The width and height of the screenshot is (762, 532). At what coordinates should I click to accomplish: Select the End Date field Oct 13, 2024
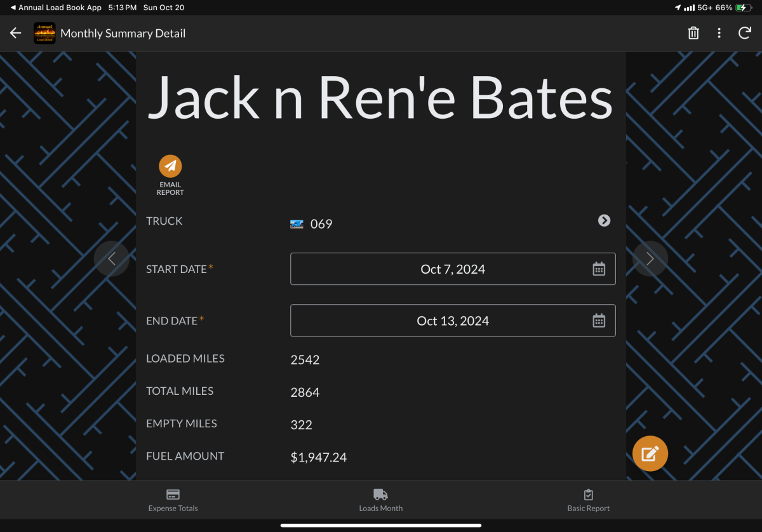[452, 321]
